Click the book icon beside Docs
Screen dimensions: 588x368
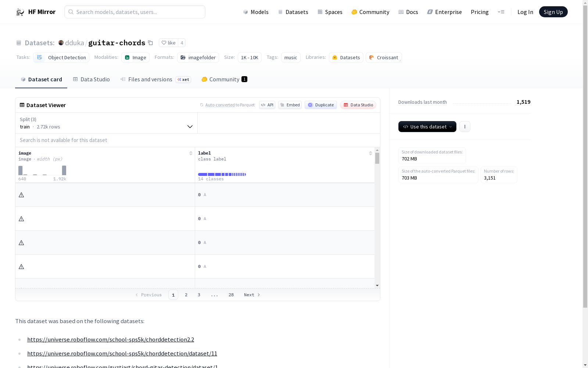[x=401, y=12]
